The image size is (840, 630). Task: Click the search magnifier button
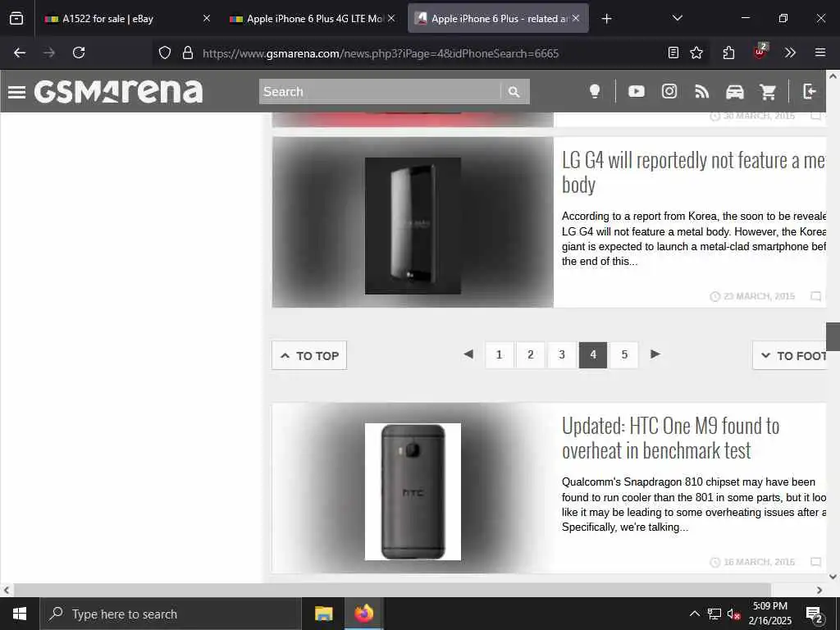tap(514, 92)
